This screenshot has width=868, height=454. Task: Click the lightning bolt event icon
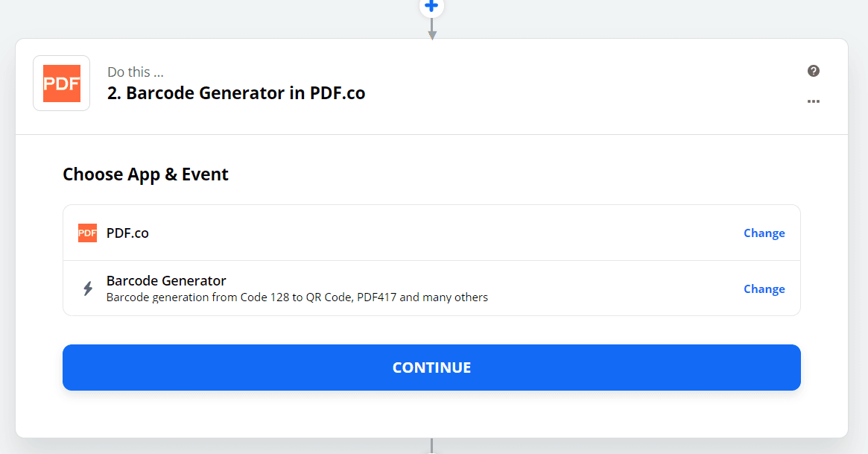(x=88, y=289)
